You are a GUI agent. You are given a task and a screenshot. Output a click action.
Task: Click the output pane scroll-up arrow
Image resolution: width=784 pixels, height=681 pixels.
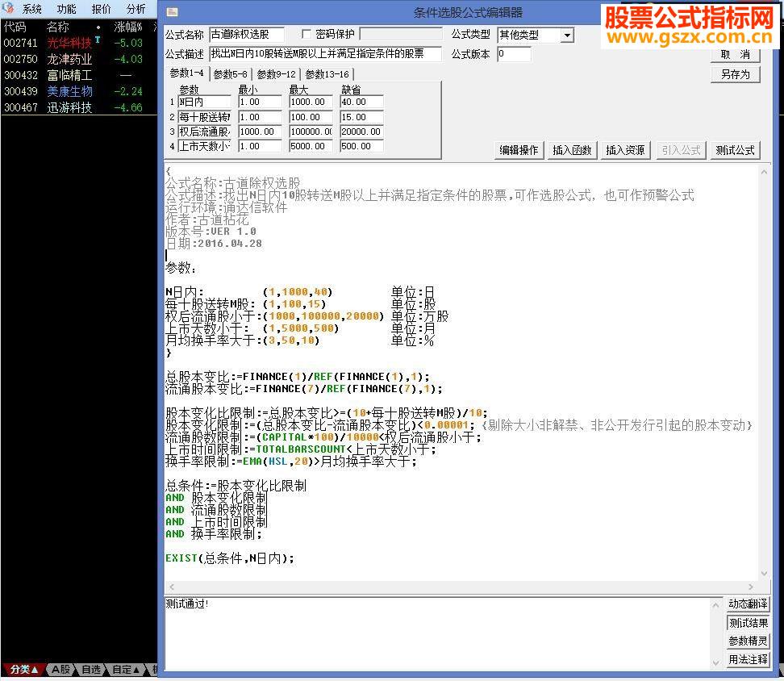[x=716, y=605]
